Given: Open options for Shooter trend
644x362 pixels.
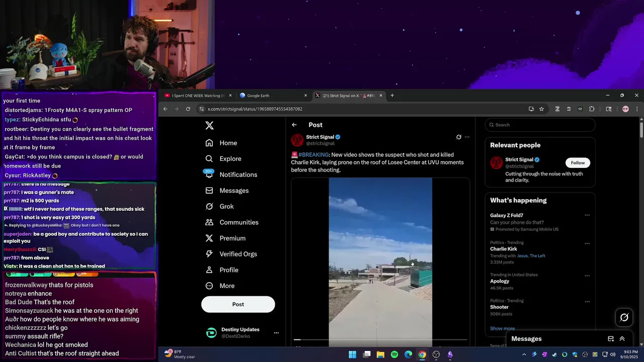Looking at the screenshot, I should (x=587, y=302).
